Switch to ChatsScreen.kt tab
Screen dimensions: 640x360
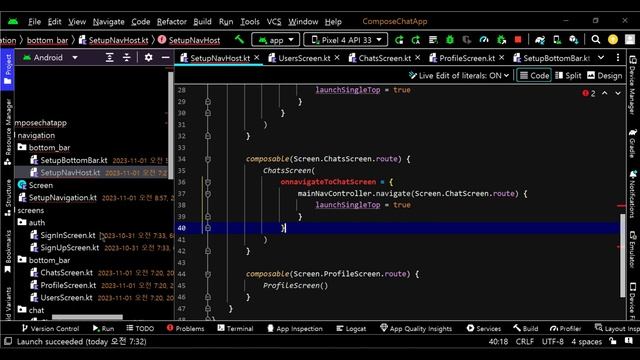pos(384,58)
